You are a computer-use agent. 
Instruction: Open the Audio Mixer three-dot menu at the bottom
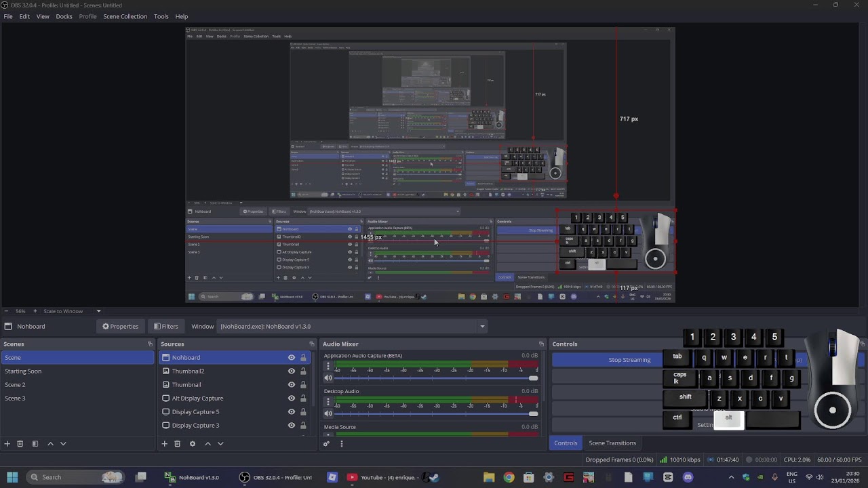341,444
